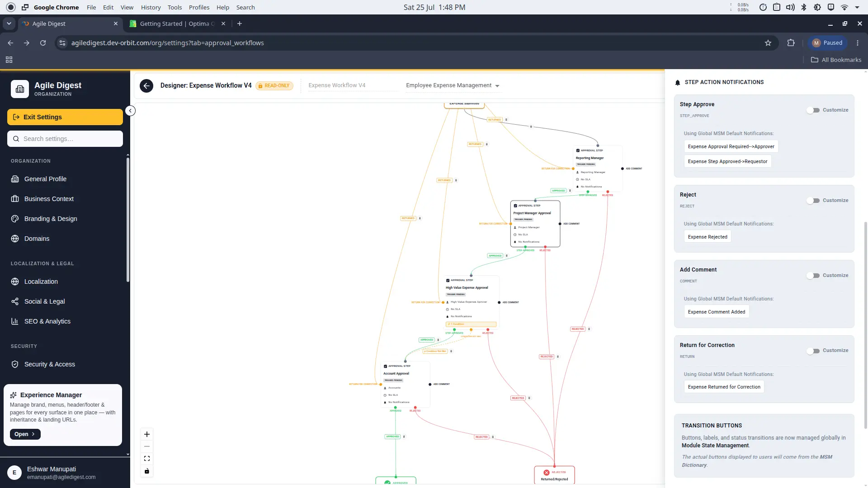This screenshot has width=868, height=488.
Task: Click the sidebar scroll down arrow
Action: [x=128, y=455]
